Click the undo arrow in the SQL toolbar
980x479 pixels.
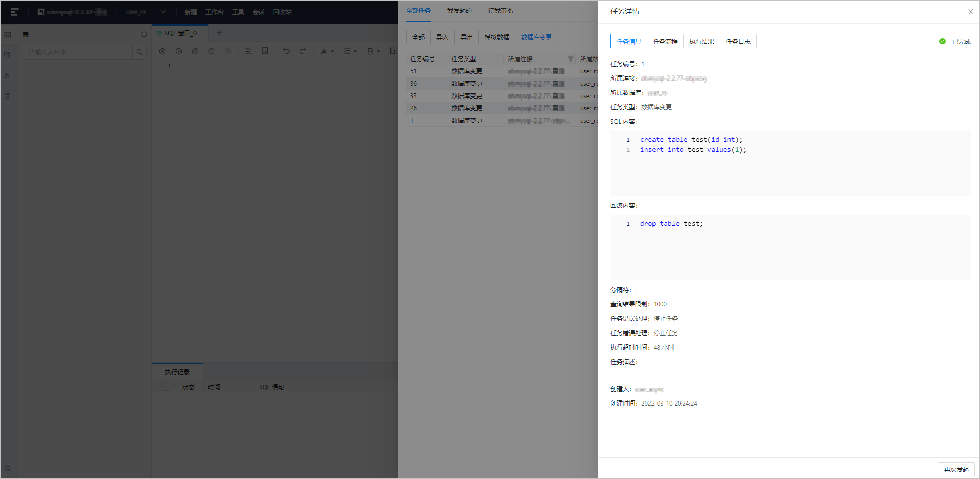[x=286, y=51]
